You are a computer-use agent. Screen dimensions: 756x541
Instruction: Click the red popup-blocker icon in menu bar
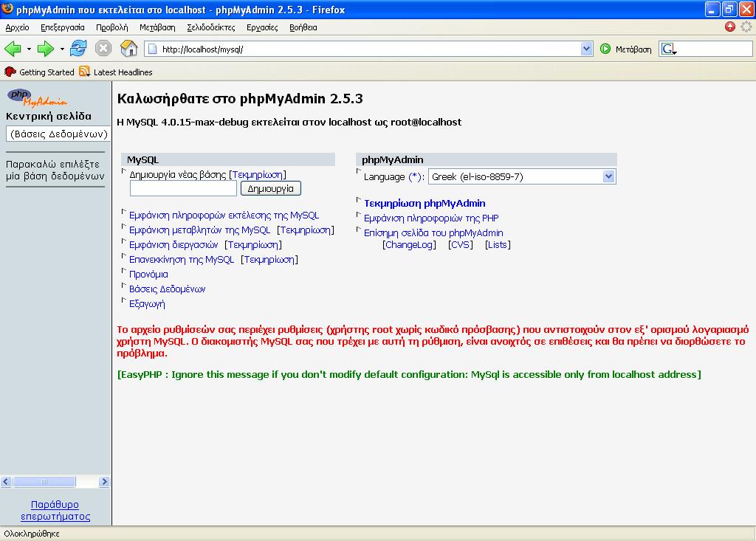(x=730, y=27)
